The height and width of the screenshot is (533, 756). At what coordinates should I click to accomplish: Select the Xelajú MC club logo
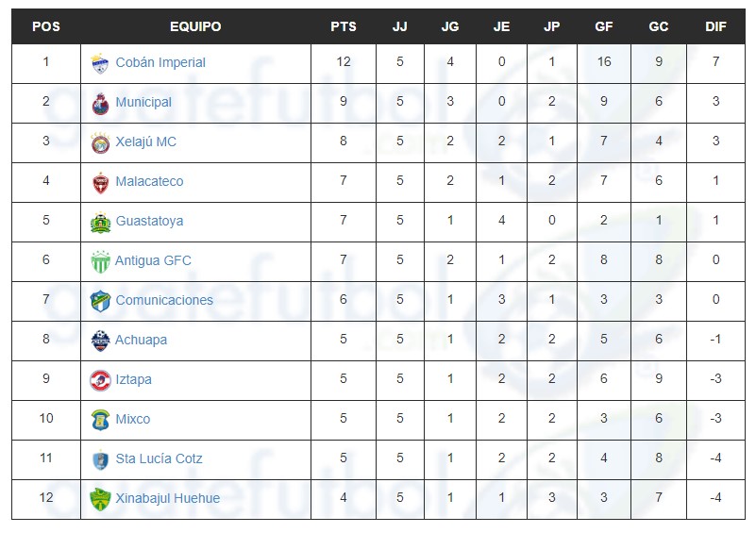click(100, 143)
